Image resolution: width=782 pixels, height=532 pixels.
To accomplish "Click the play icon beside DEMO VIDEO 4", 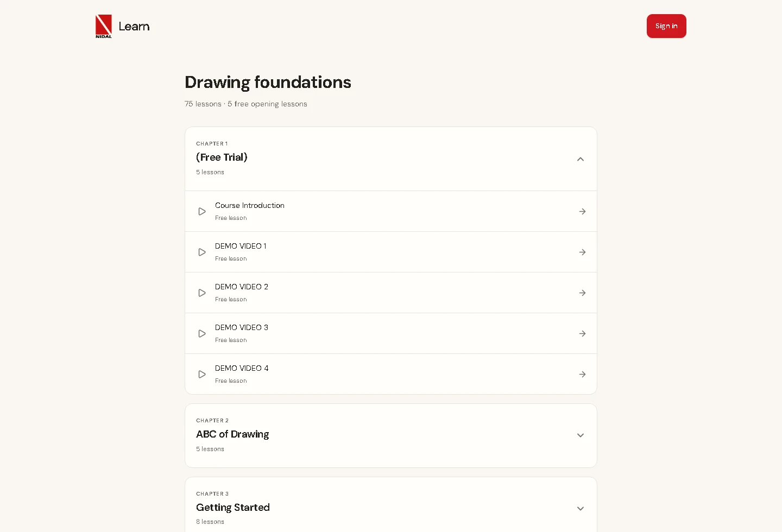I will (202, 375).
